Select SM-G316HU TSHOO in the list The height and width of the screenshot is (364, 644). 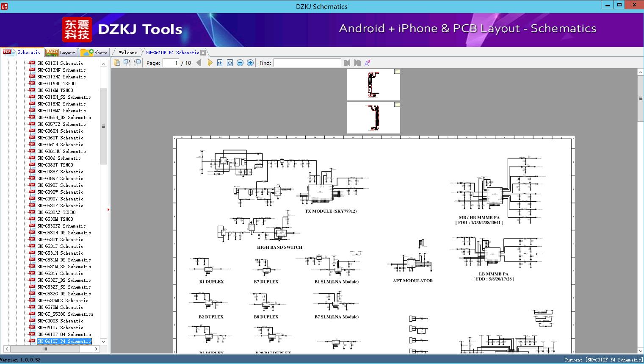[x=56, y=83]
